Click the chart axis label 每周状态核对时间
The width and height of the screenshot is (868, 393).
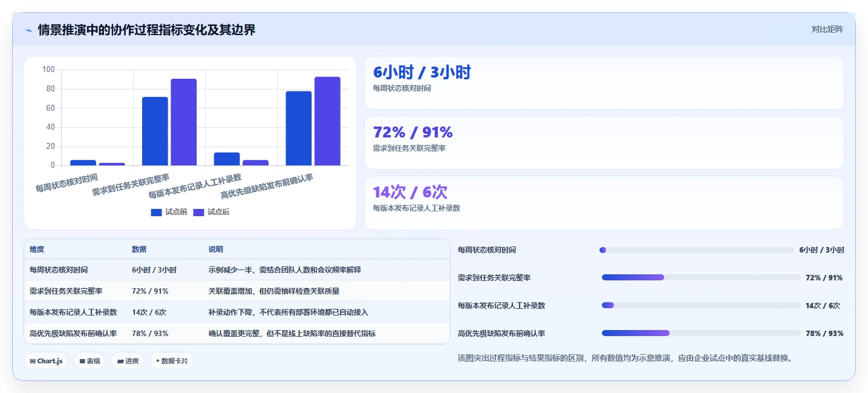click(x=66, y=183)
